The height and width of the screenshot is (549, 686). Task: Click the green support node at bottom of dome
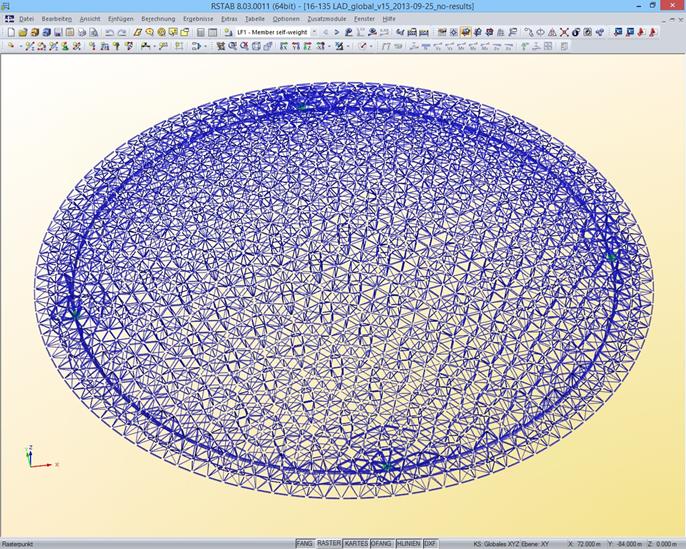(386, 467)
